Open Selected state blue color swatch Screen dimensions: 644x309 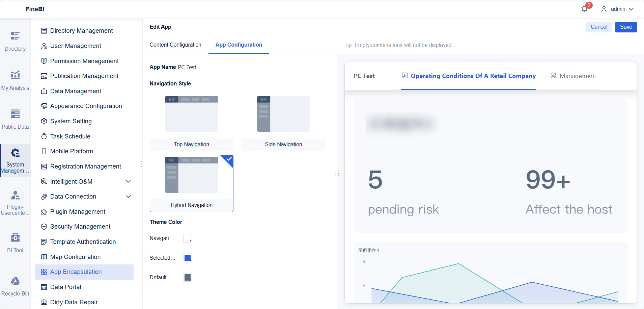(188, 258)
